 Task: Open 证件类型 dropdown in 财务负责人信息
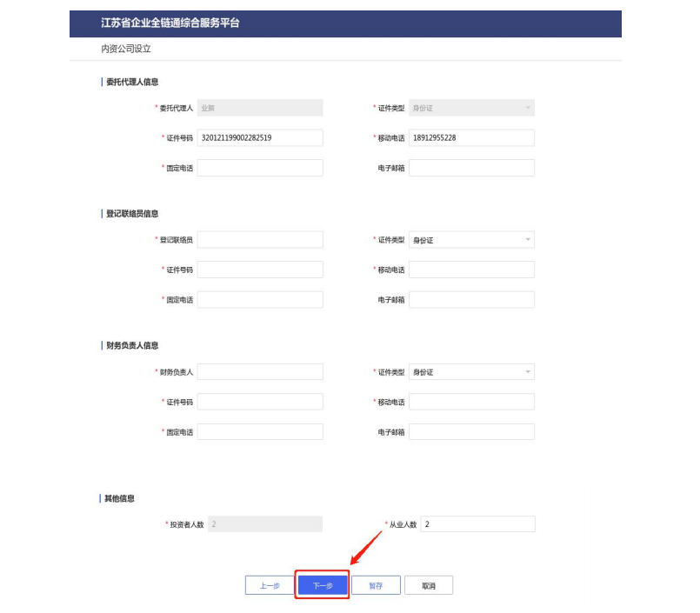tap(472, 372)
